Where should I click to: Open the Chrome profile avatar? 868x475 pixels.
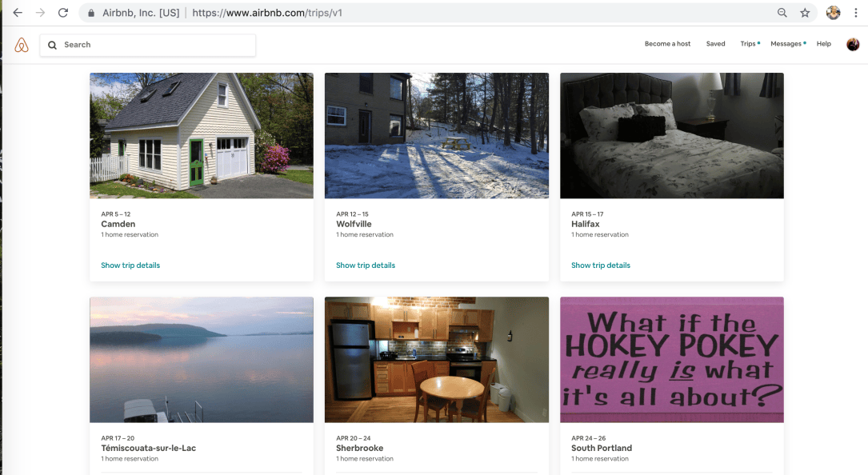pyautogui.click(x=833, y=12)
